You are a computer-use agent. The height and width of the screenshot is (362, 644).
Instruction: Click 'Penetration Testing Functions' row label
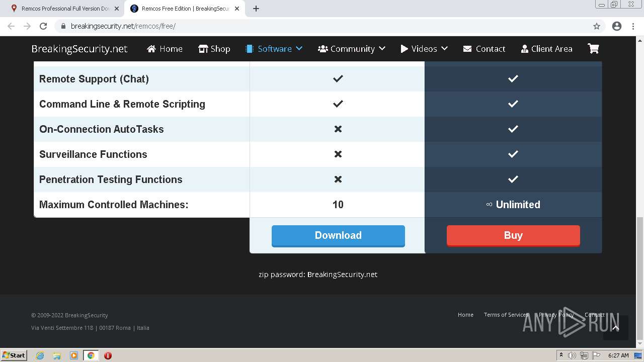(x=111, y=179)
